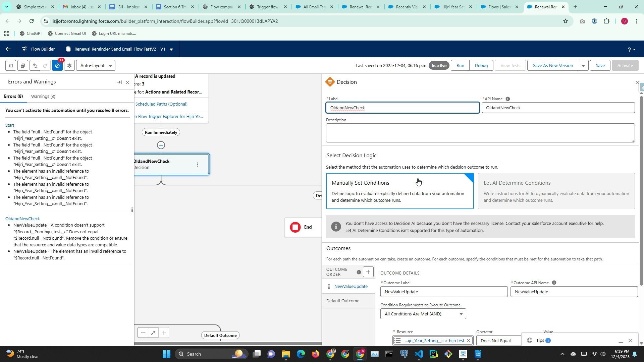
Task: Click the Description text area
Action: pos(480,133)
